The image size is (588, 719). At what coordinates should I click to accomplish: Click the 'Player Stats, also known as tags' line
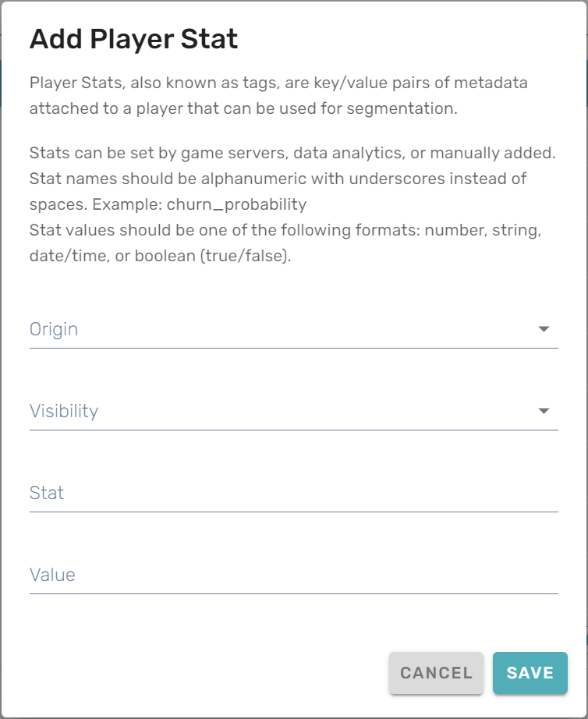(289, 83)
